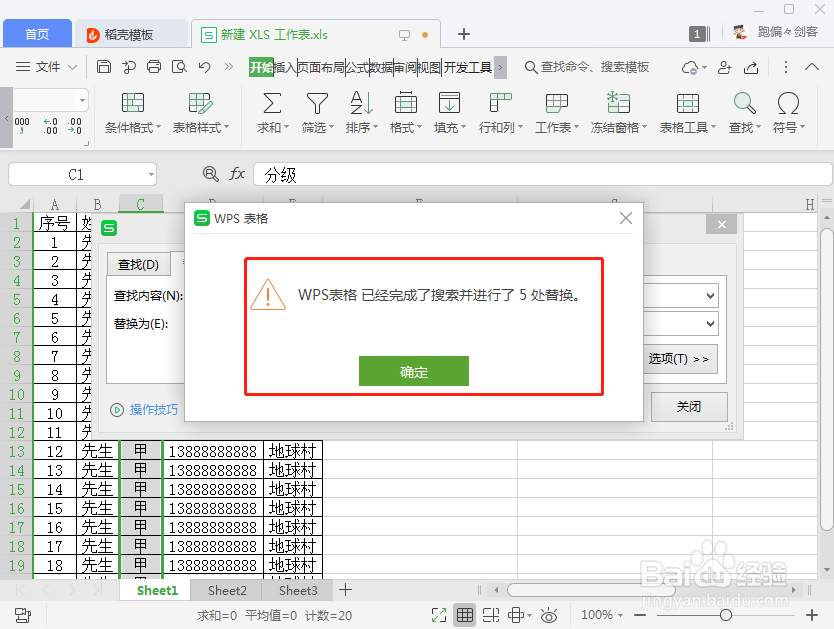Click the Close (关闭) button in Find dialog
Image resolution: width=834 pixels, height=629 pixels.
coord(689,407)
